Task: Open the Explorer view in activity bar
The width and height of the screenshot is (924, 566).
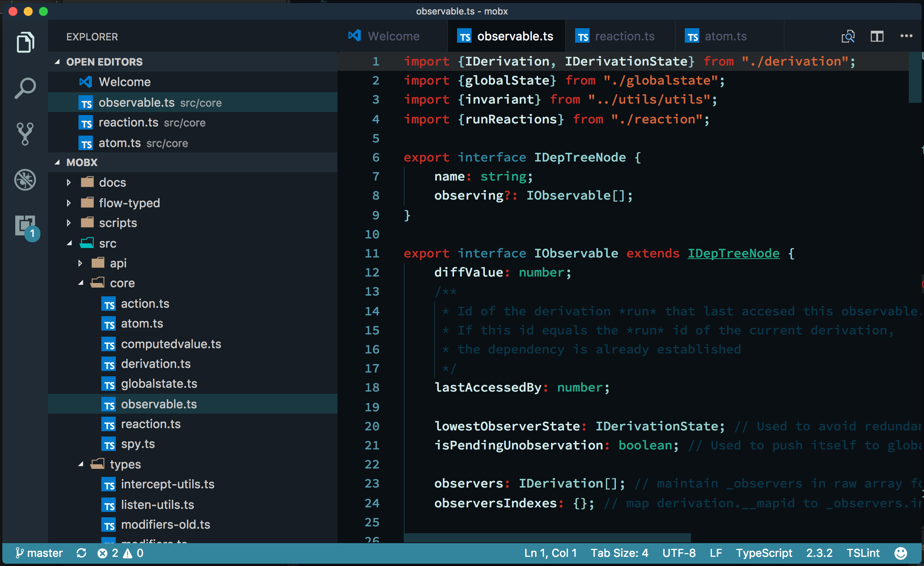Action: click(25, 42)
